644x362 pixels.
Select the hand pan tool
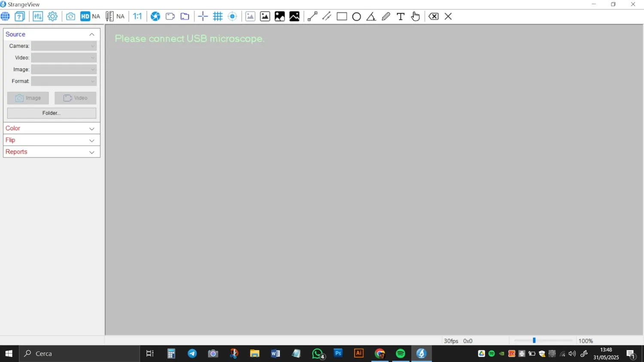click(415, 17)
